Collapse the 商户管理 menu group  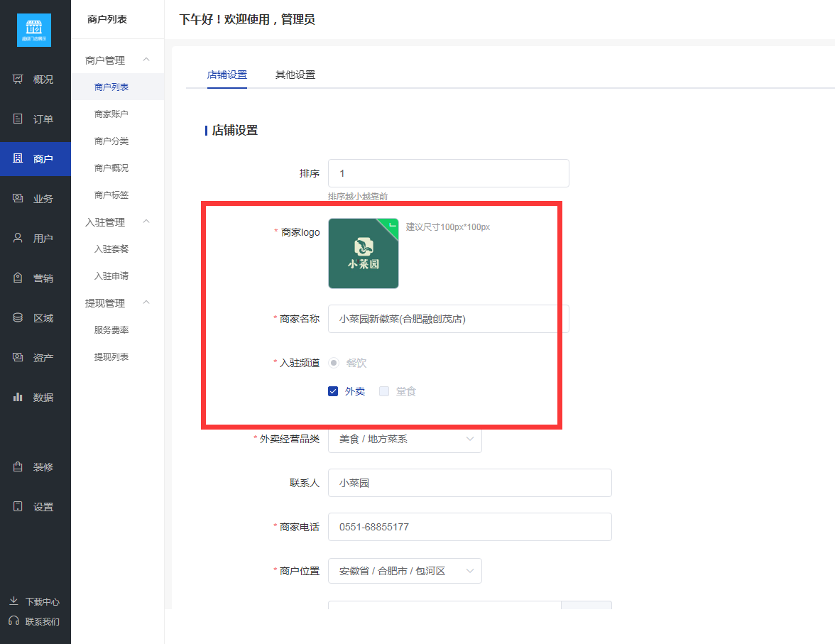click(x=146, y=60)
